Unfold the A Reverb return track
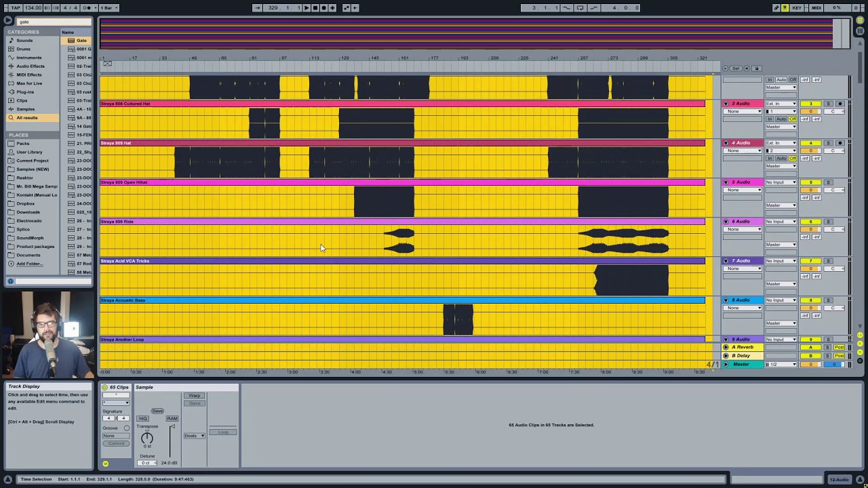Viewport: 868px width, 488px height. [726, 347]
